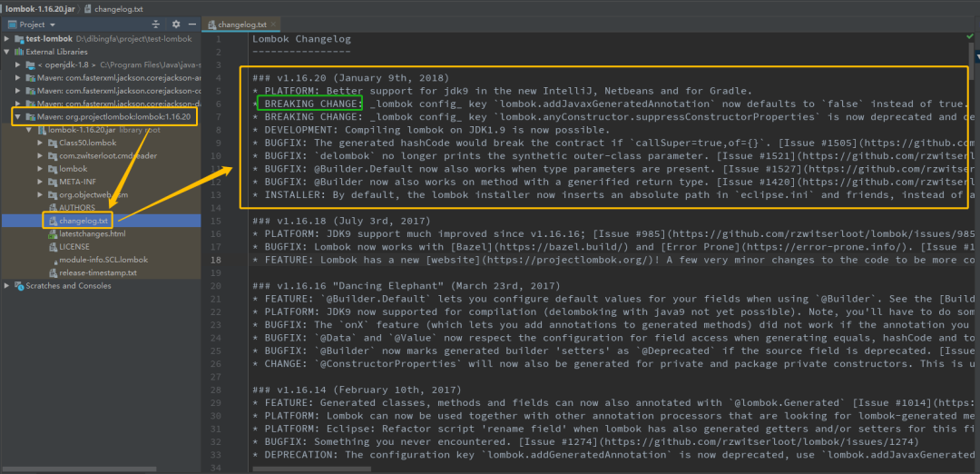Click 'DEVELOPMENT: Compiling lombok on JDK1.9' line
Image resolution: width=980 pixels, height=474 pixels.
coord(431,130)
